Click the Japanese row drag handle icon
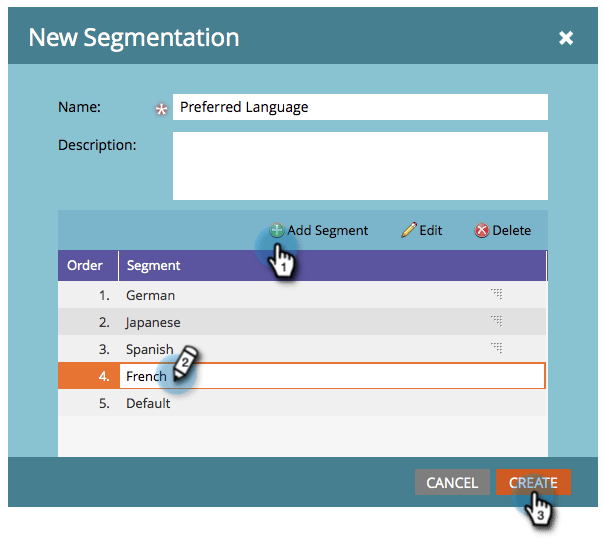This screenshot has height=540, width=603. (x=495, y=322)
